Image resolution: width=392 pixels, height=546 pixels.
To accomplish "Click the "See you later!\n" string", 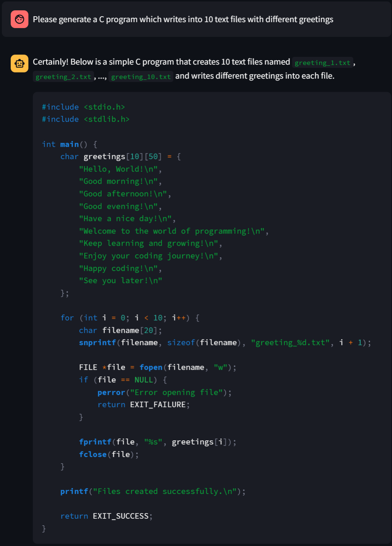I will pyautogui.click(x=120, y=281).
